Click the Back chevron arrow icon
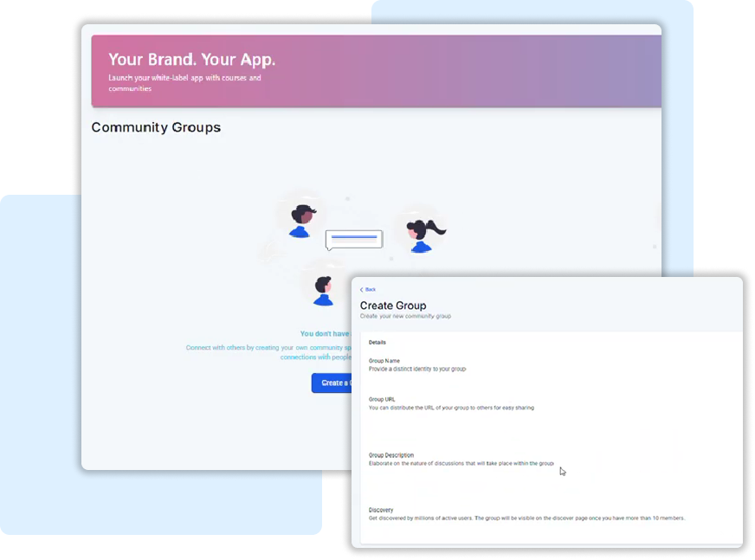 [x=362, y=289]
